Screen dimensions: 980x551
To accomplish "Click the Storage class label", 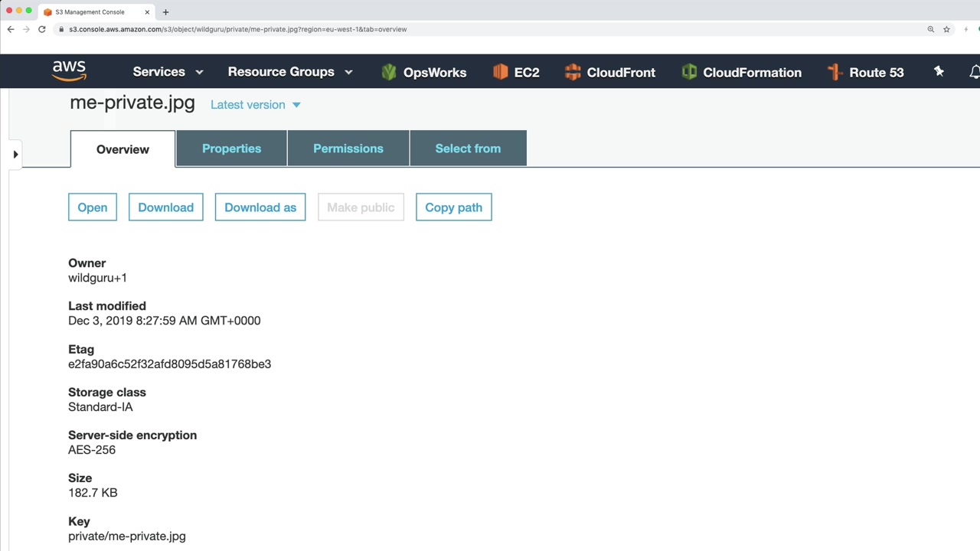I will coord(107,393).
